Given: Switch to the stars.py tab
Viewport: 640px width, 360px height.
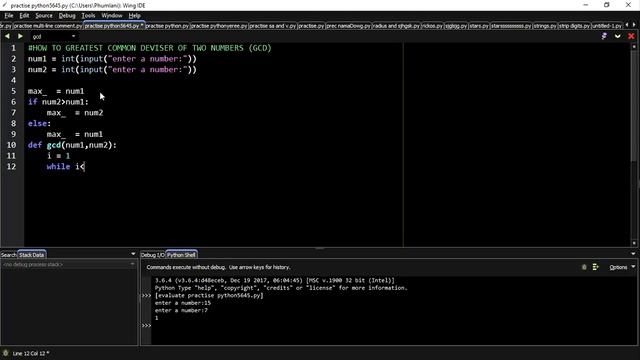Looking at the screenshot, I should coord(479,26).
